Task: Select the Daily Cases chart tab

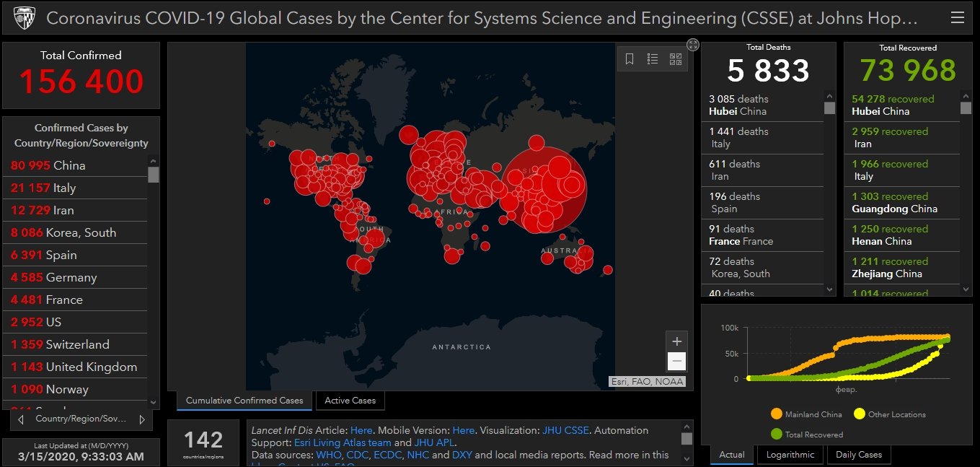Action: pos(859,455)
